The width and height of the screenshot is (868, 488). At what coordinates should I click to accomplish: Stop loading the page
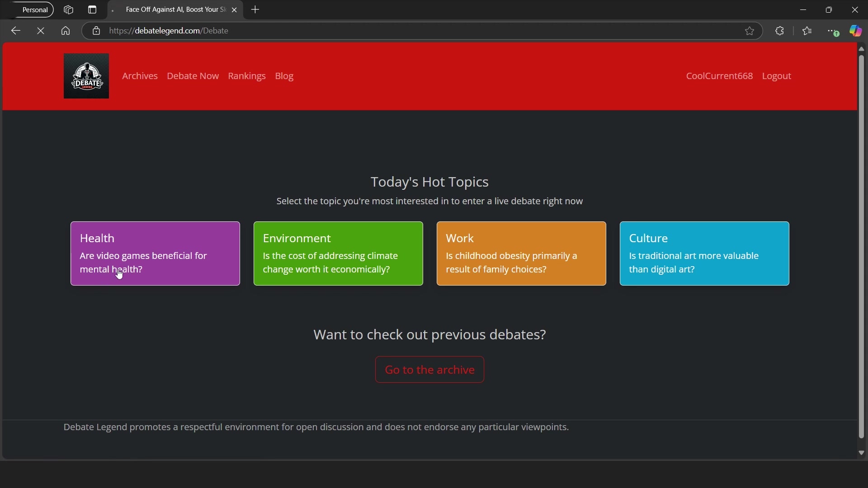41,31
